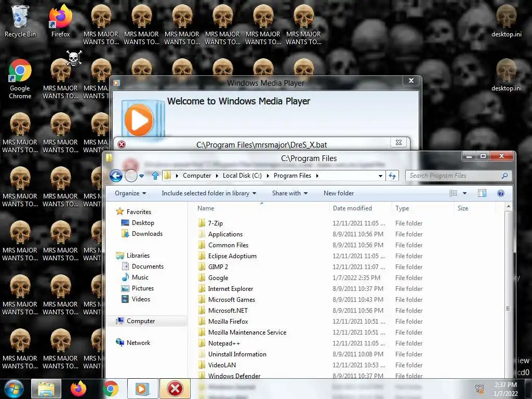The height and width of the screenshot is (399, 532).
Task: Select the Eclipse Adoptium folder
Action: (x=228, y=256)
